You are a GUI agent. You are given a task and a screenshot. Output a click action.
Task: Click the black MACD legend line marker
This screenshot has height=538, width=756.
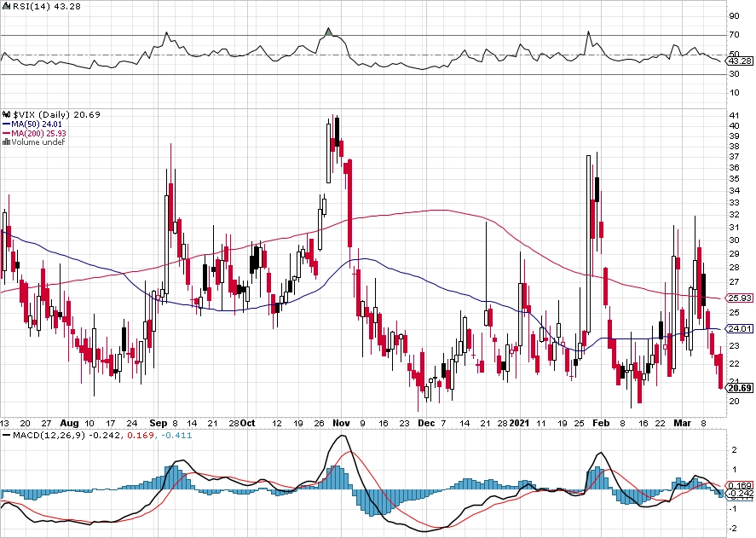[6, 435]
